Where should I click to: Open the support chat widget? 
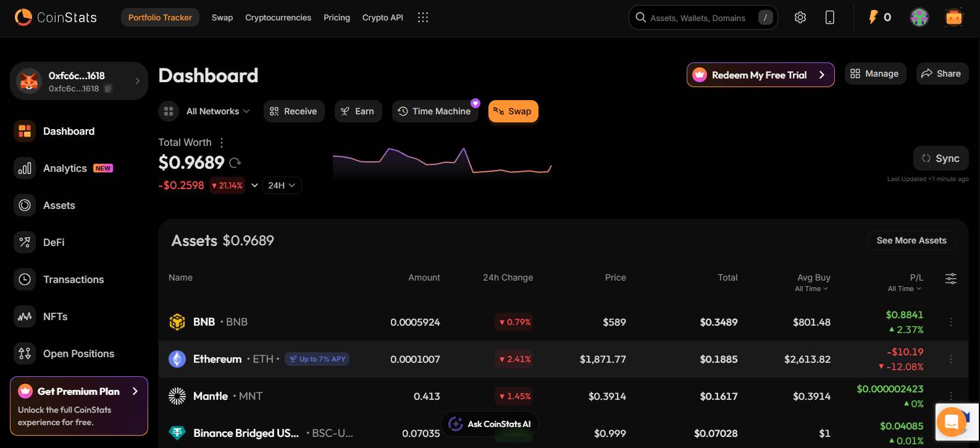(952, 422)
